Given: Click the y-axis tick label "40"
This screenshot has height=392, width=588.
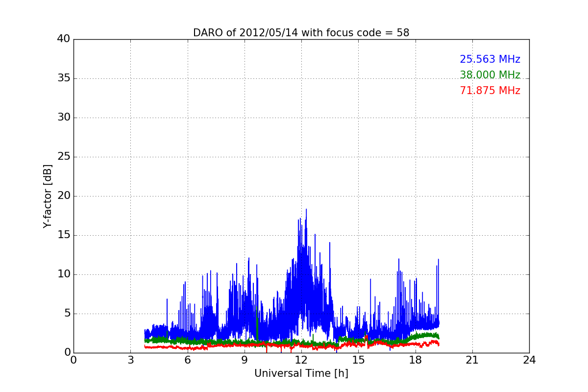Looking at the screenshot, I should coord(64,39).
